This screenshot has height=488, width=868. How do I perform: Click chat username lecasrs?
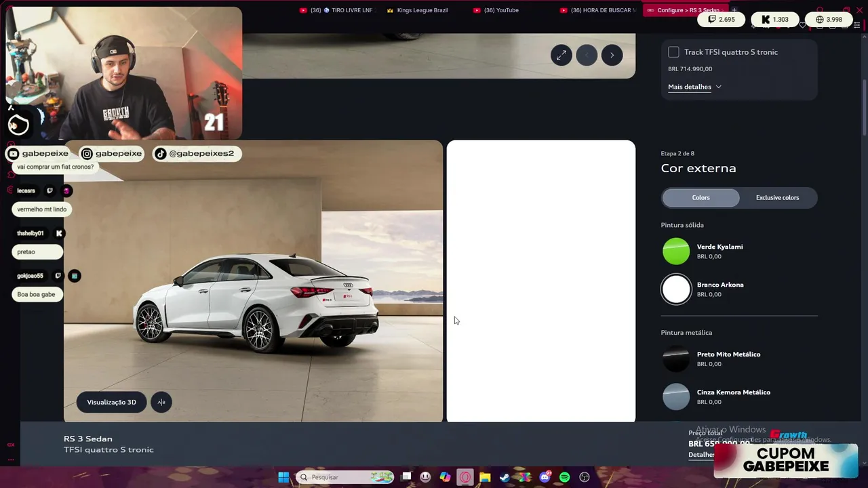point(26,191)
